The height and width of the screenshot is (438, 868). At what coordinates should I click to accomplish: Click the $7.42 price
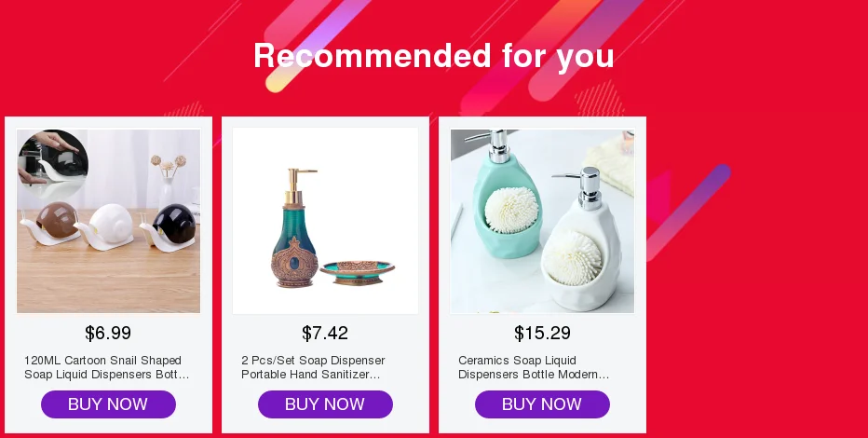pos(325,333)
